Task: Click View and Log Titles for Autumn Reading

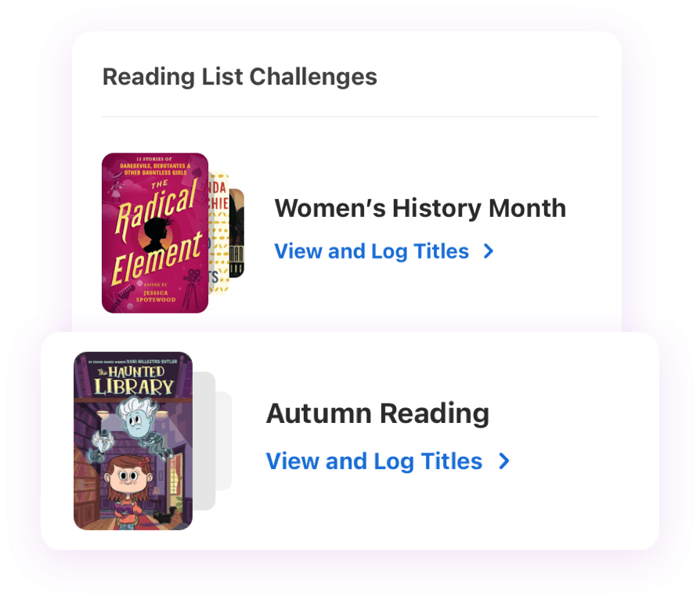Action: pos(374,461)
